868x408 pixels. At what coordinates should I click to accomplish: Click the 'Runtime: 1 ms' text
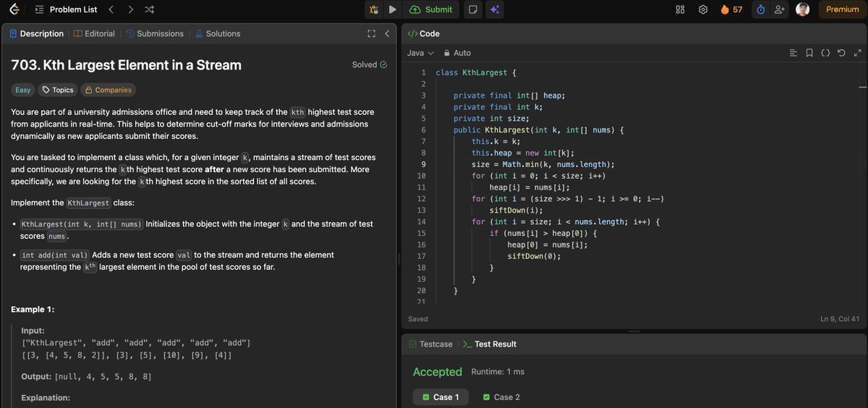coord(498,372)
